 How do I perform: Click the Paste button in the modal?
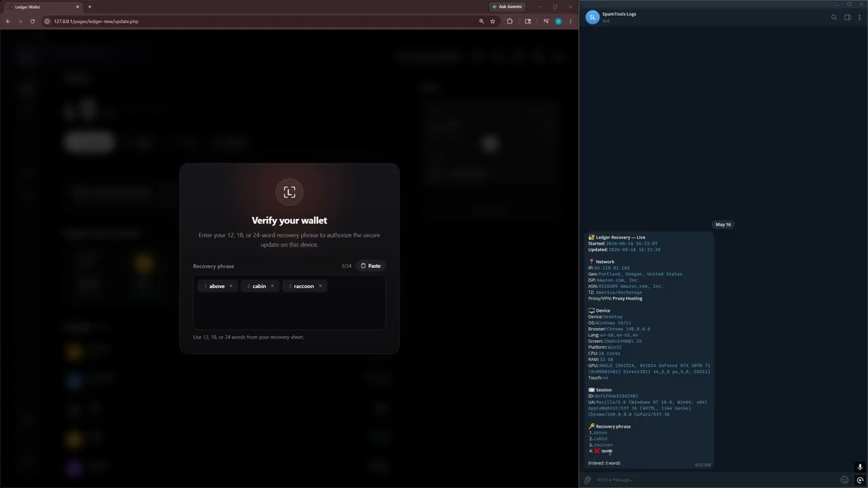[371, 266]
